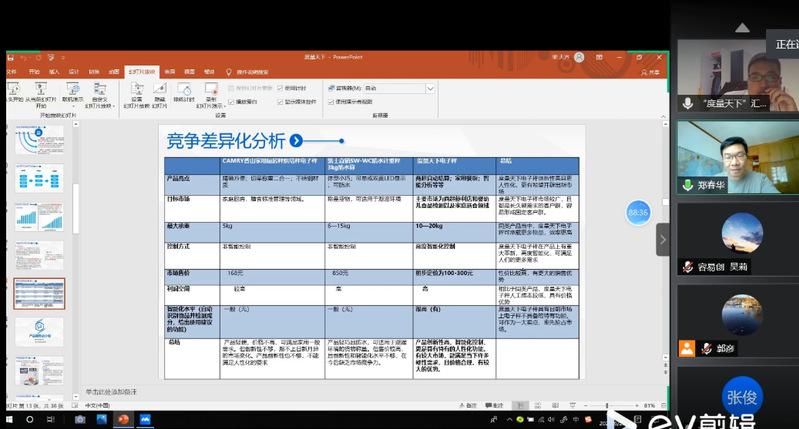This screenshot has height=429, width=799.
Task: Expand 自定义幻灯片放映 custom slideshow menu
Action: pyautogui.click(x=100, y=95)
